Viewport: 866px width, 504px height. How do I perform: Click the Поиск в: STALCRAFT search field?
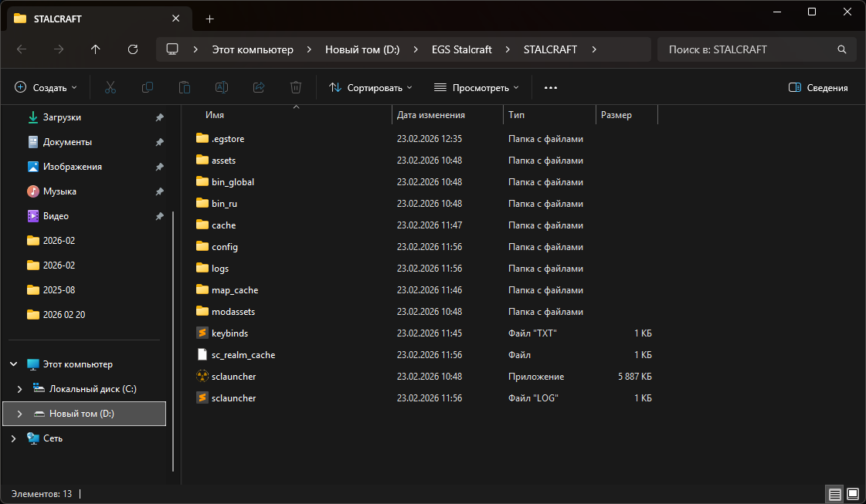pyautogui.click(x=749, y=49)
